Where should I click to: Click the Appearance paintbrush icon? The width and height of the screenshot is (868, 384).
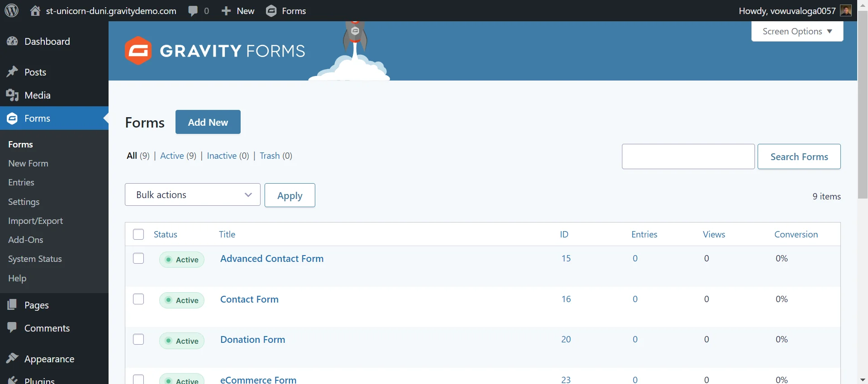[12, 359]
